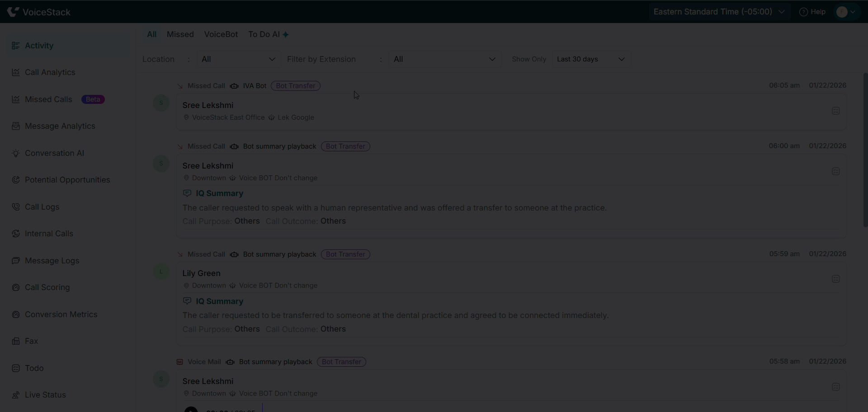This screenshot has width=868, height=412.
Task: Click the Live Status icon
Action: [16, 395]
